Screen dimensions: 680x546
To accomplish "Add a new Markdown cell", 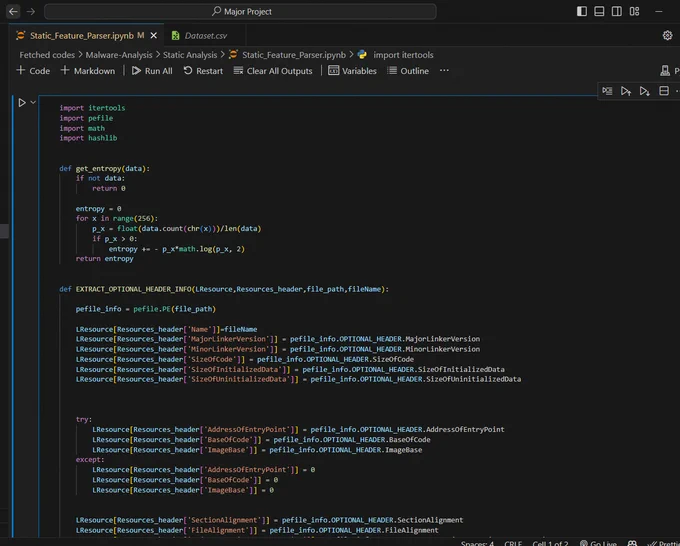I will (x=88, y=71).
